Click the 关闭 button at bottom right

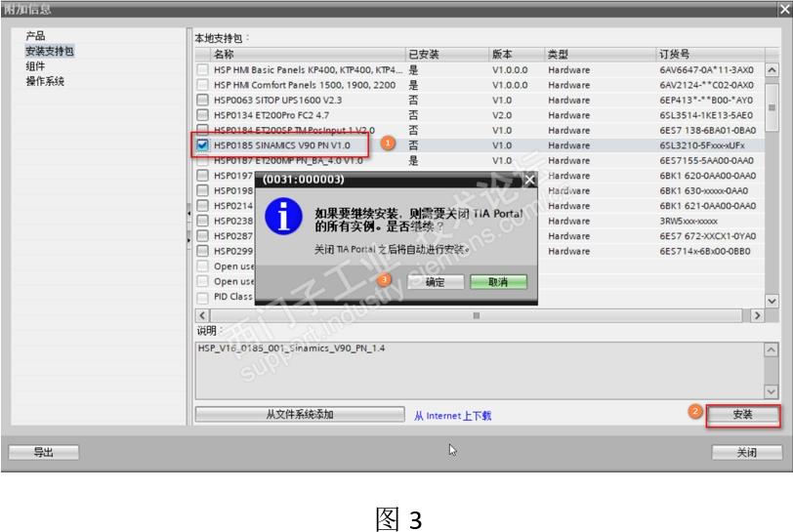pyautogui.click(x=746, y=452)
